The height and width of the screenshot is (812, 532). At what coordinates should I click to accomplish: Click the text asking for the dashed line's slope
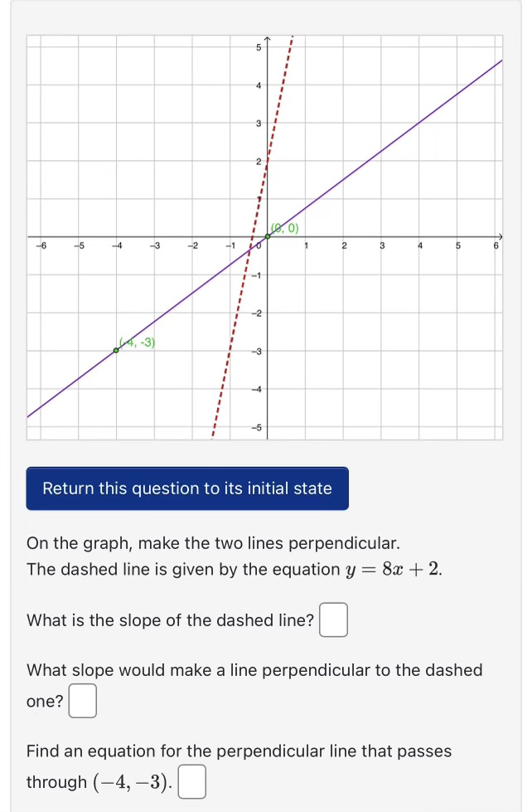point(170,620)
